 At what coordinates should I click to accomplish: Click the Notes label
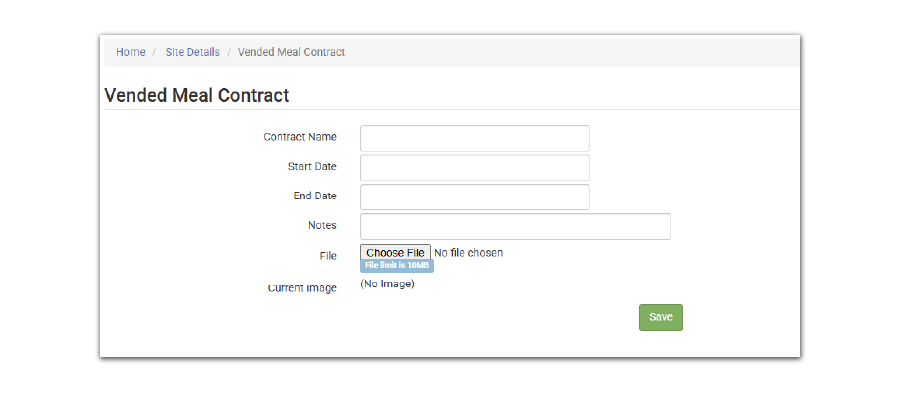(322, 225)
